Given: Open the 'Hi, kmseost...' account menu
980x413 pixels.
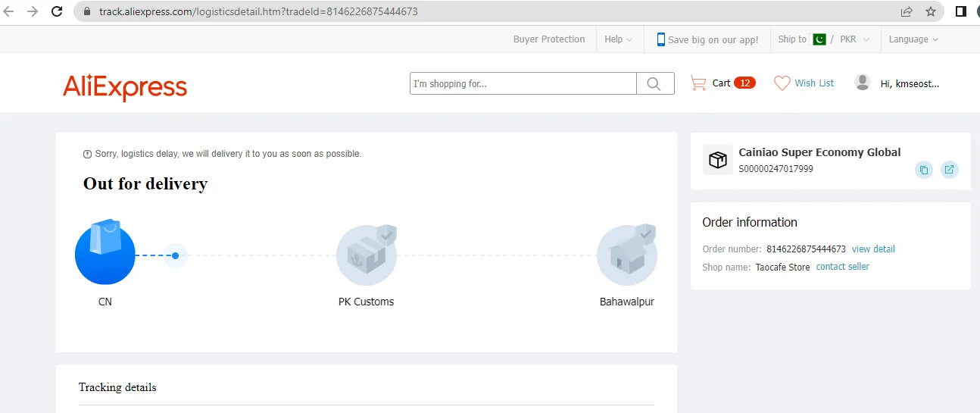Looking at the screenshot, I should pos(910,84).
